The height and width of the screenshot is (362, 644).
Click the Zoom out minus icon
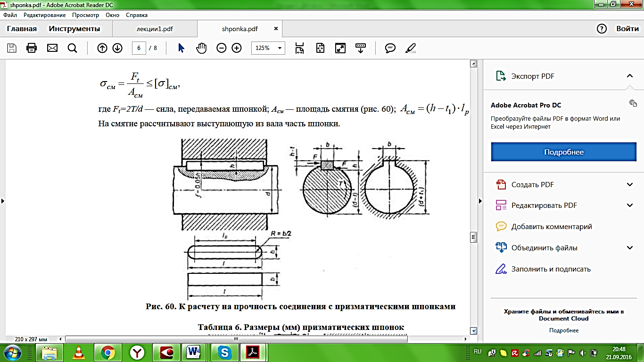222,48
